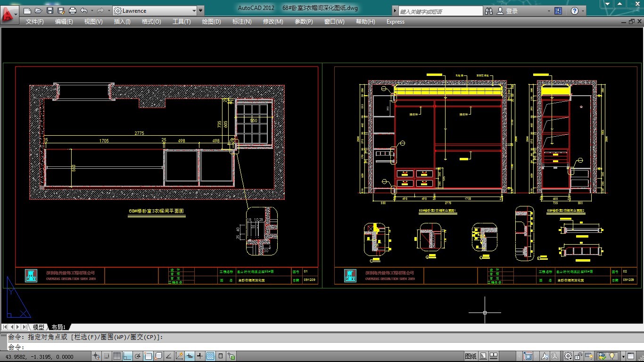Open the 修改(M) menu
The width and height of the screenshot is (644, 362).
[273, 22]
